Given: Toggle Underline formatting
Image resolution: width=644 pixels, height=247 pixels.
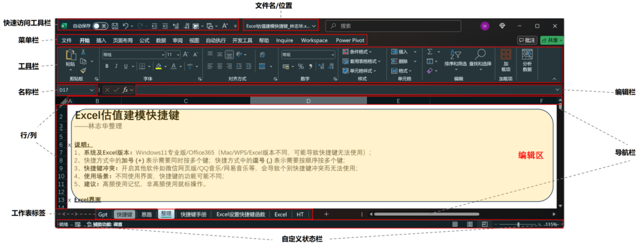Looking at the screenshot, I should coord(126,66).
